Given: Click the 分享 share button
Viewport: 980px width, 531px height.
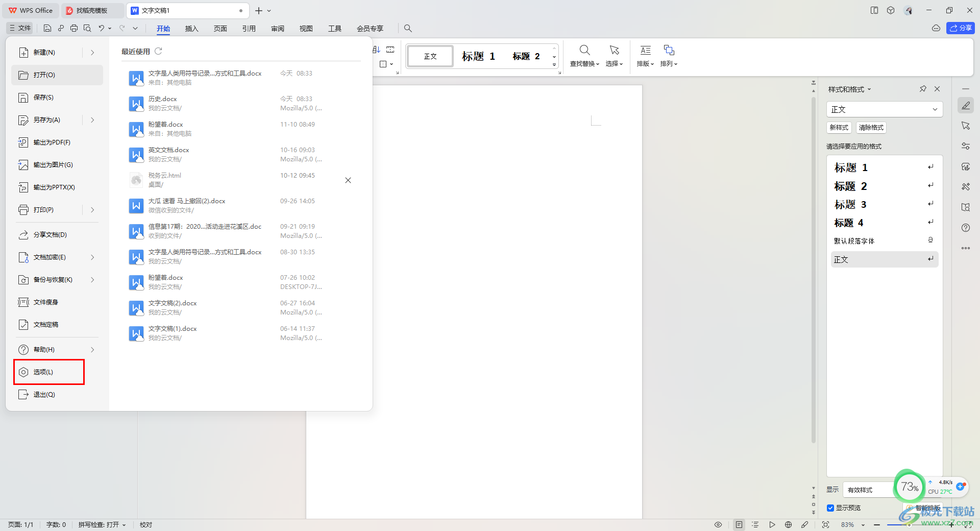Looking at the screenshot, I should click(961, 28).
